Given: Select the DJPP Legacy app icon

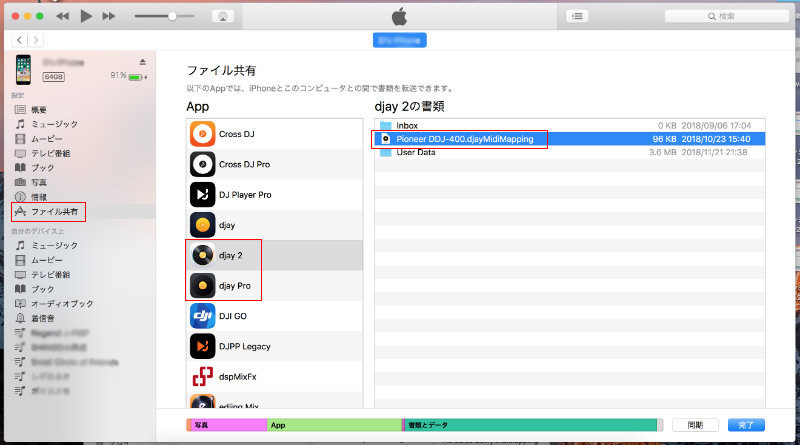Looking at the screenshot, I should coord(203,347).
